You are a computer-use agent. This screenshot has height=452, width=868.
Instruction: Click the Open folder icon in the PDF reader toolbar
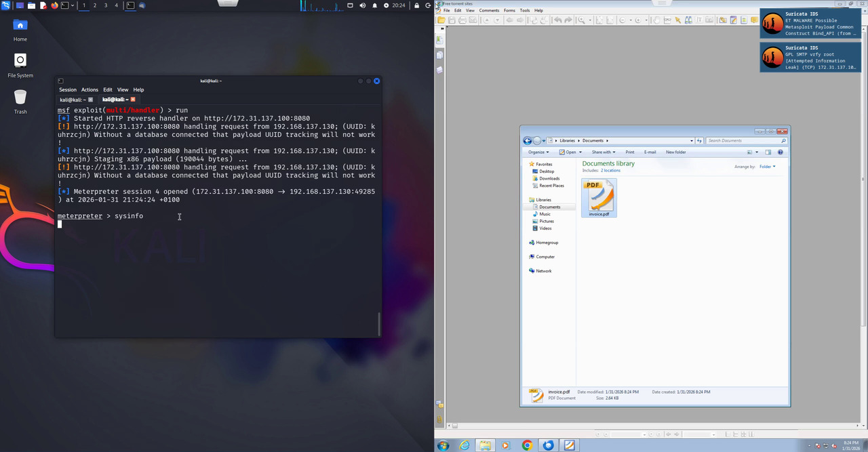pos(441,20)
